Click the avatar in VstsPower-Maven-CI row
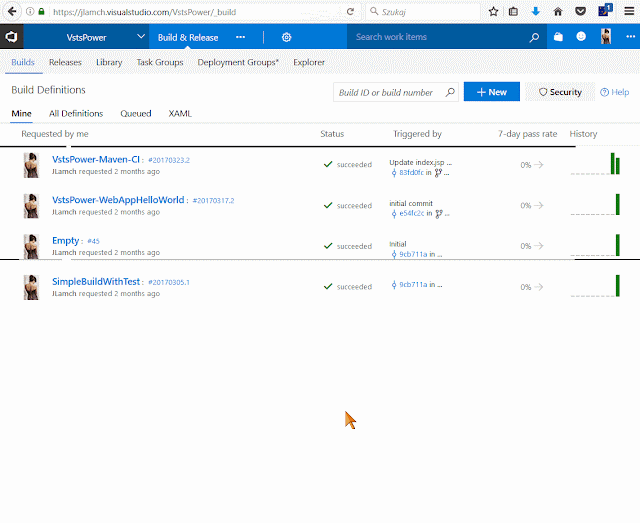640x523 pixels. coord(31,165)
